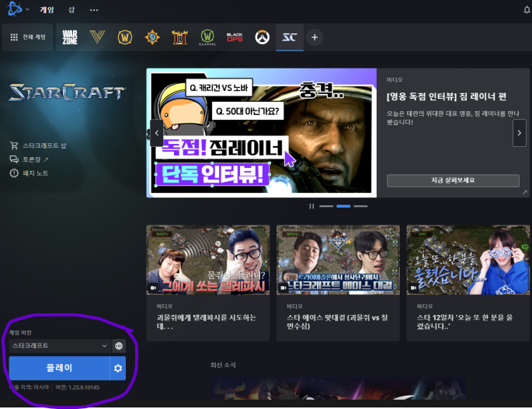Image resolution: width=532 pixels, height=409 pixels.
Task: Open the region globe selector
Action: 119,346
